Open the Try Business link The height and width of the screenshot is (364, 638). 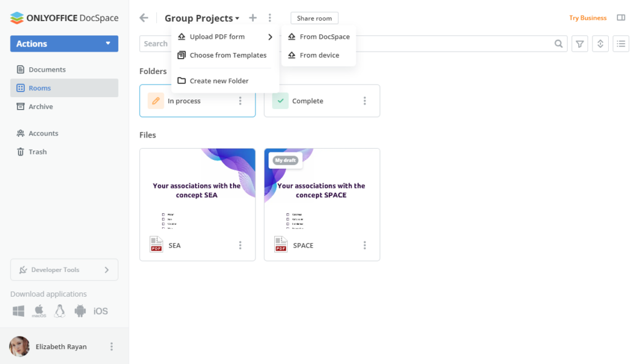click(588, 17)
